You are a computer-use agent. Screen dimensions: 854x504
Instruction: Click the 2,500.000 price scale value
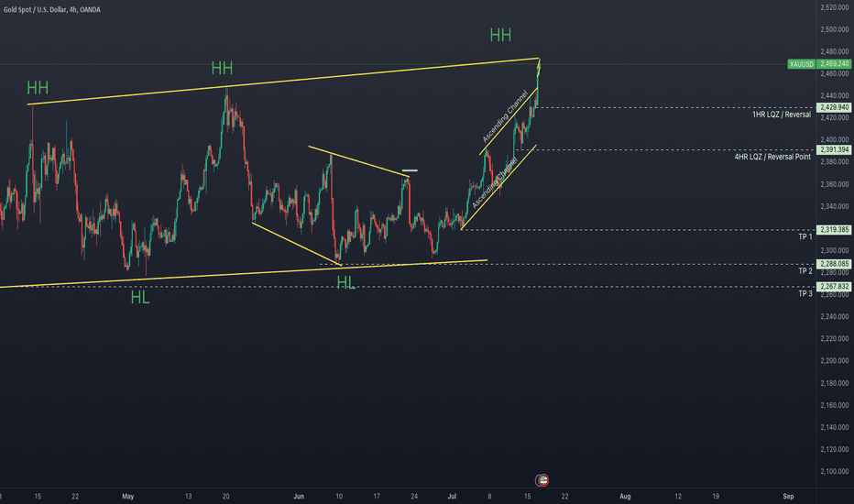pyautogui.click(x=835, y=29)
